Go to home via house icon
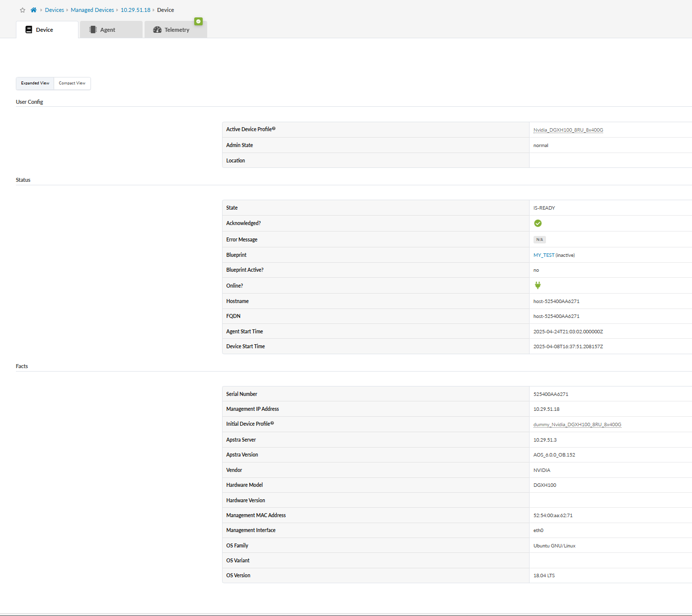 point(33,10)
